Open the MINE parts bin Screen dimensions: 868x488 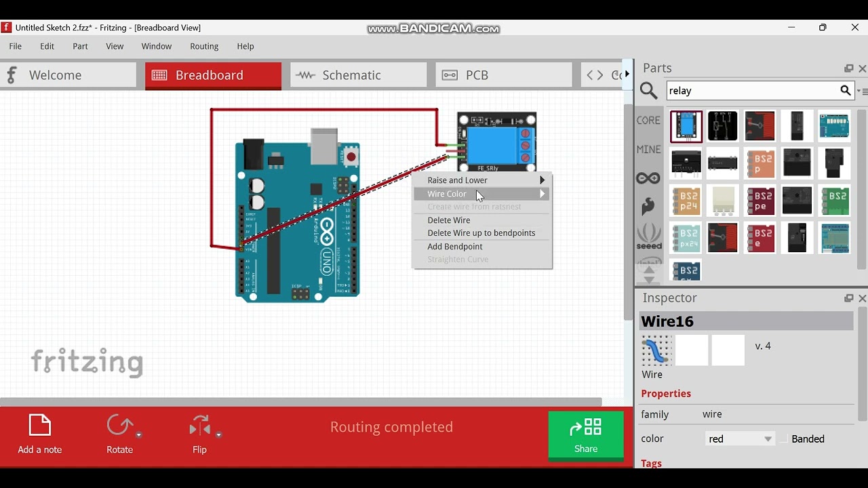tap(648, 149)
